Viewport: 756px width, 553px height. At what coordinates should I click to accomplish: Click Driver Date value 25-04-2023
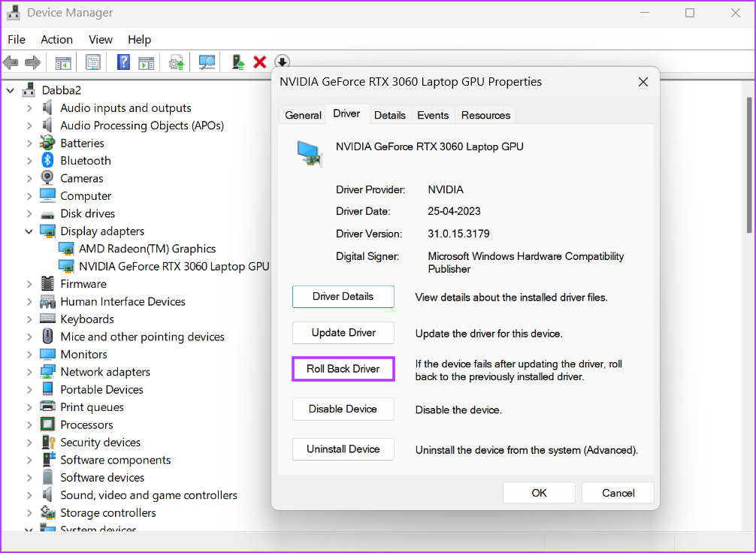tap(454, 211)
